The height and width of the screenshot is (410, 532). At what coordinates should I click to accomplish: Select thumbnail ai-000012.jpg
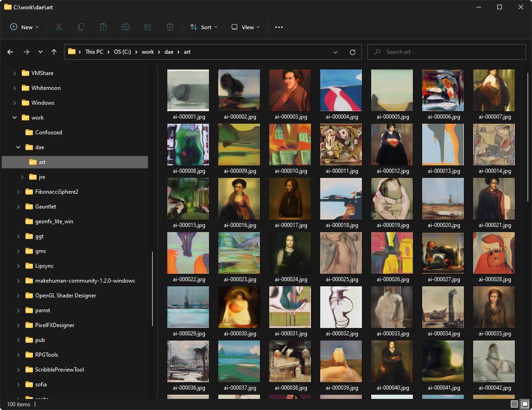pyautogui.click(x=392, y=145)
